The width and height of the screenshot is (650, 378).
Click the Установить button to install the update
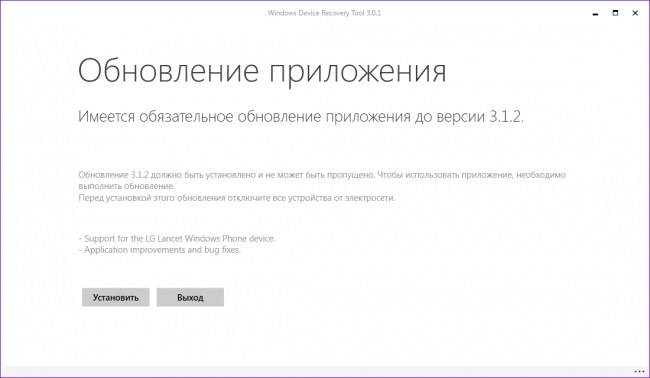point(116,297)
